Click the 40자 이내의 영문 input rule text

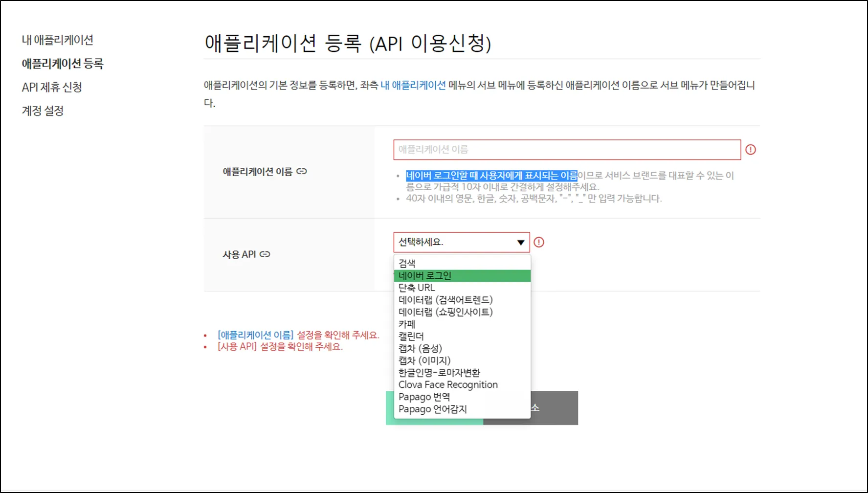pos(534,199)
